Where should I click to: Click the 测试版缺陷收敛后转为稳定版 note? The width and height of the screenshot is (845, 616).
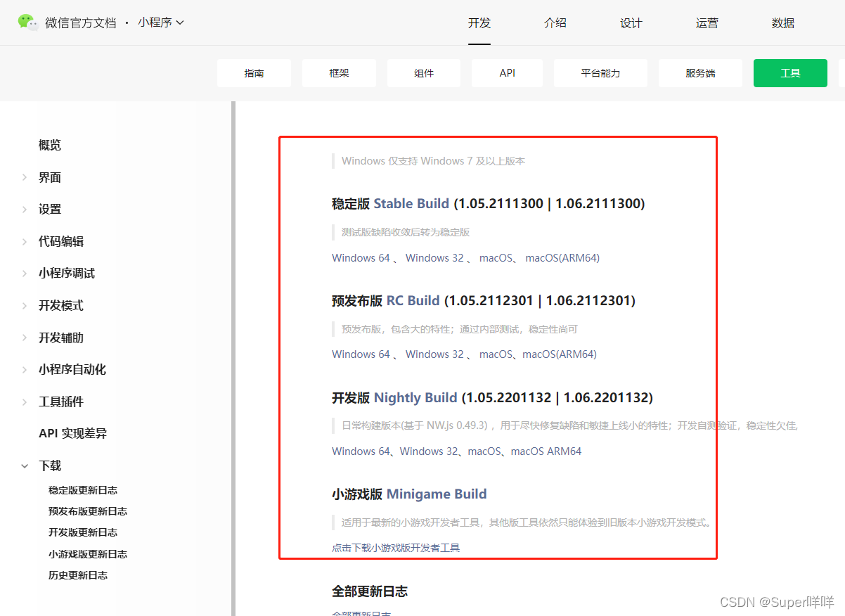point(406,232)
